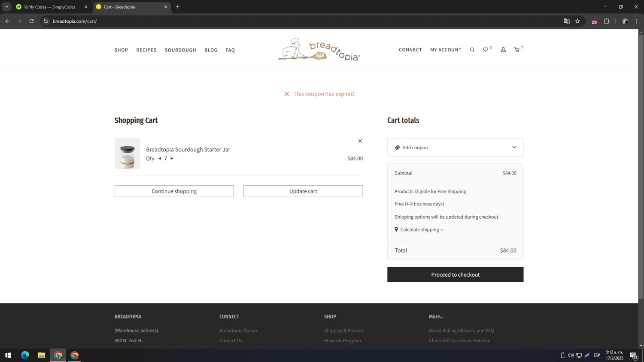Open the Chrome profile avatar
The width and height of the screenshot is (644, 362).
(625, 21)
